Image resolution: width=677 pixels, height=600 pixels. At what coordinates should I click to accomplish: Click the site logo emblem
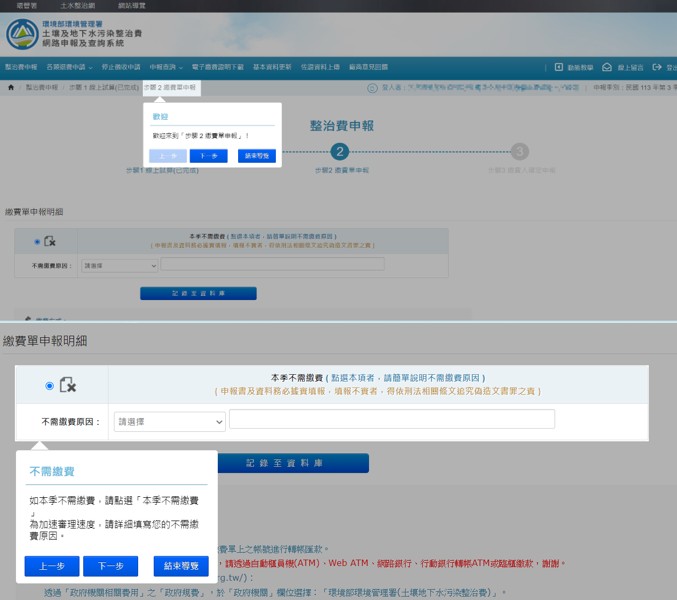[x=22, y=33]
